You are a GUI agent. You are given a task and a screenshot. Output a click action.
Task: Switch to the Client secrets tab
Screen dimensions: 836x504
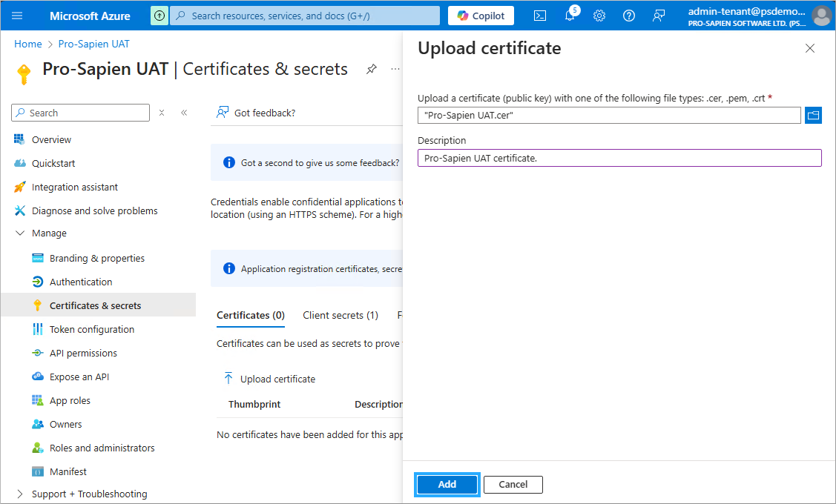point(340,315)
